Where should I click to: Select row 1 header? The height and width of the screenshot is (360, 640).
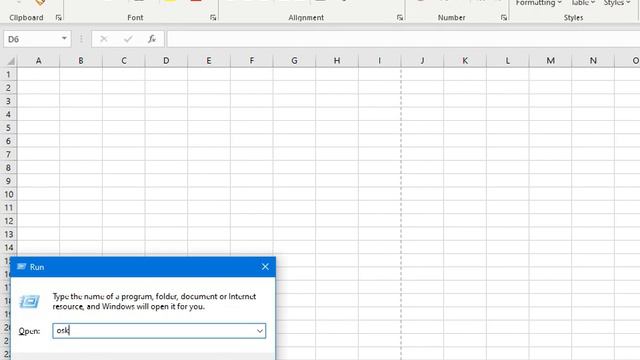tap(8, 74)
